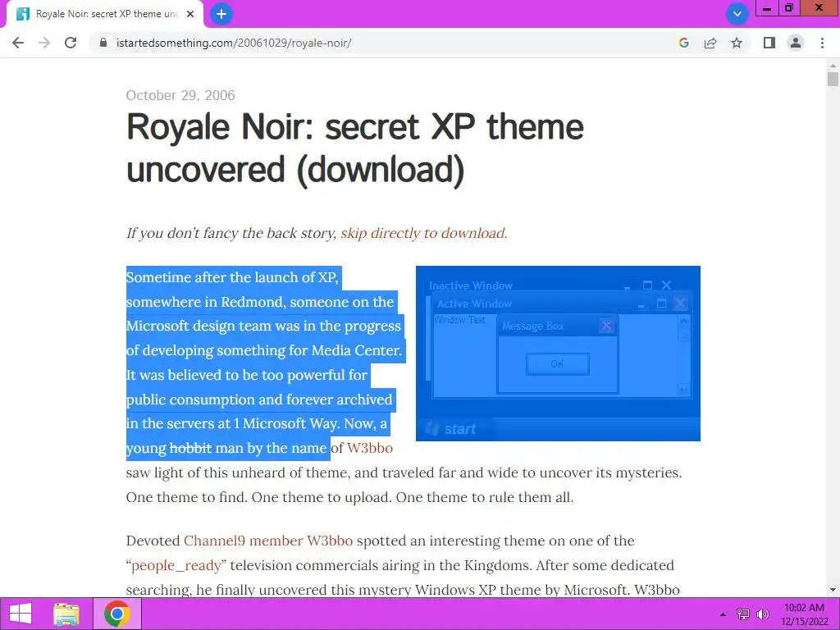Expand the tab search dropdown arrow

pos(737,14)
